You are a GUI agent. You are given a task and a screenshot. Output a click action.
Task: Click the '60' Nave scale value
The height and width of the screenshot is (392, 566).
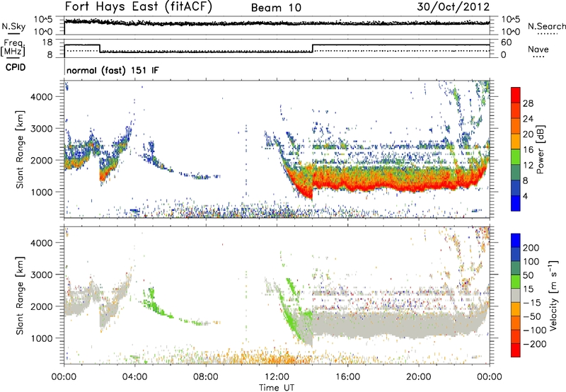507,42
